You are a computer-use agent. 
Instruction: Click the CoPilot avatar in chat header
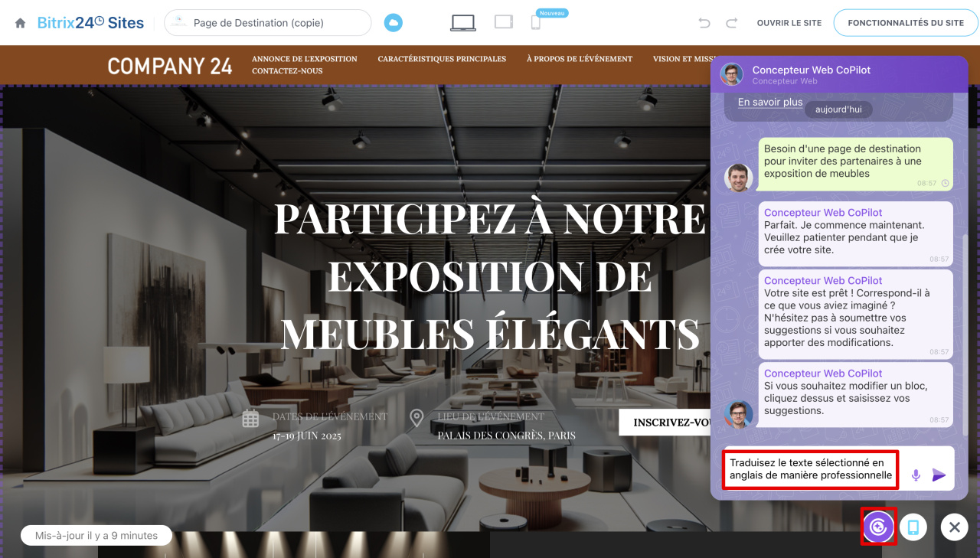732,74
